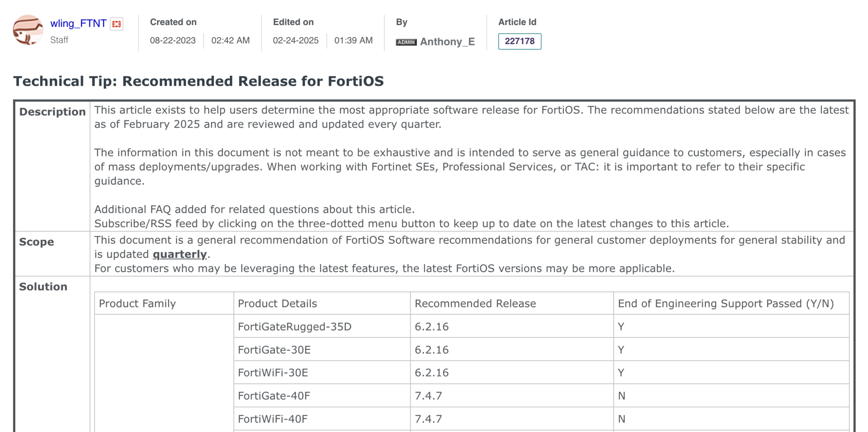Open Anthony_E's editor profile link
The width and height of the screenshot is (868, 432).
(447, 42)
